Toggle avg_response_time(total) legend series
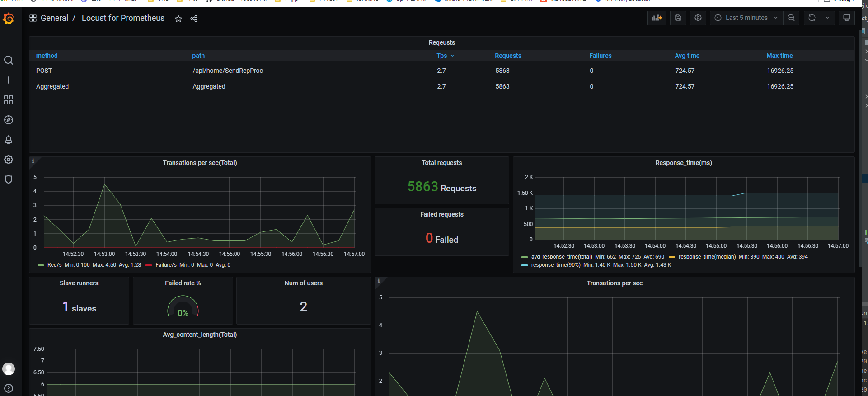 pyautogui.click(x=562, y=257)
